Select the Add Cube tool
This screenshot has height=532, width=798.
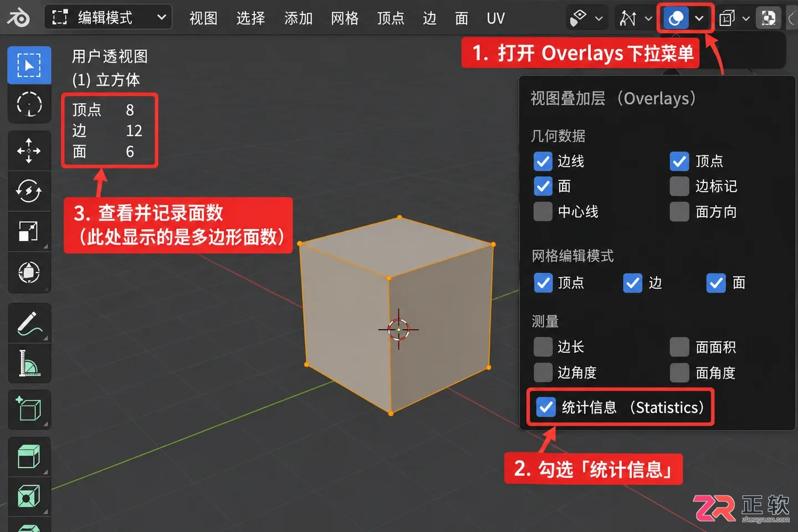coord(29,410)
